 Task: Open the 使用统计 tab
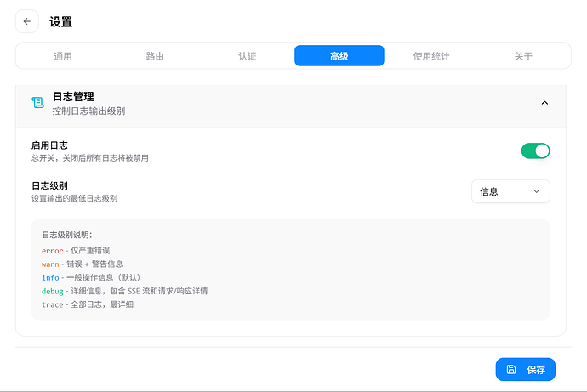tap(431, 56)
